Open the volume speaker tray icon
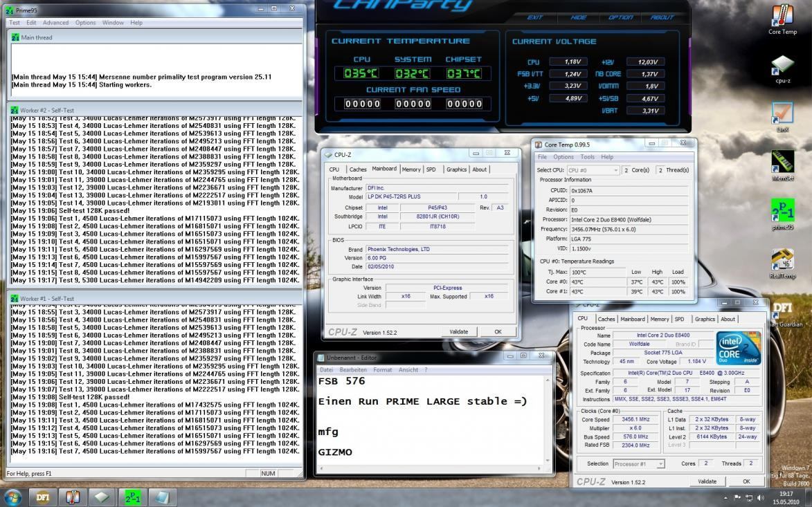Viewport: 812px width, 507px height. point(760,498)
